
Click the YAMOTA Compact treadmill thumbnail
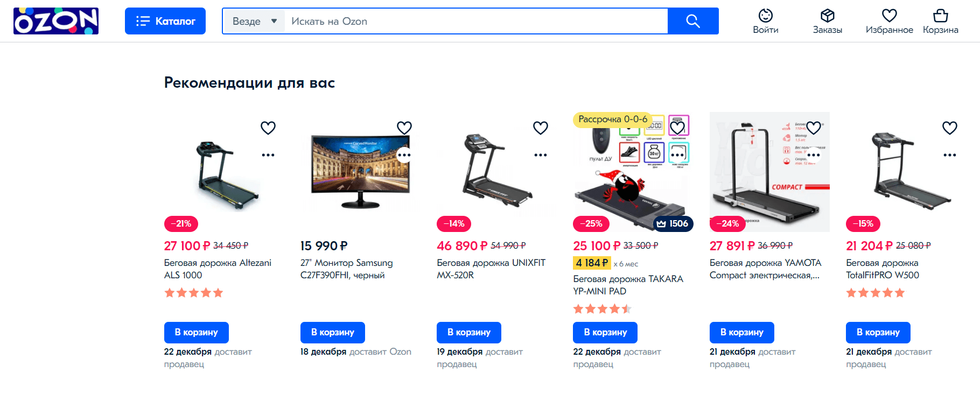[769, 172]
